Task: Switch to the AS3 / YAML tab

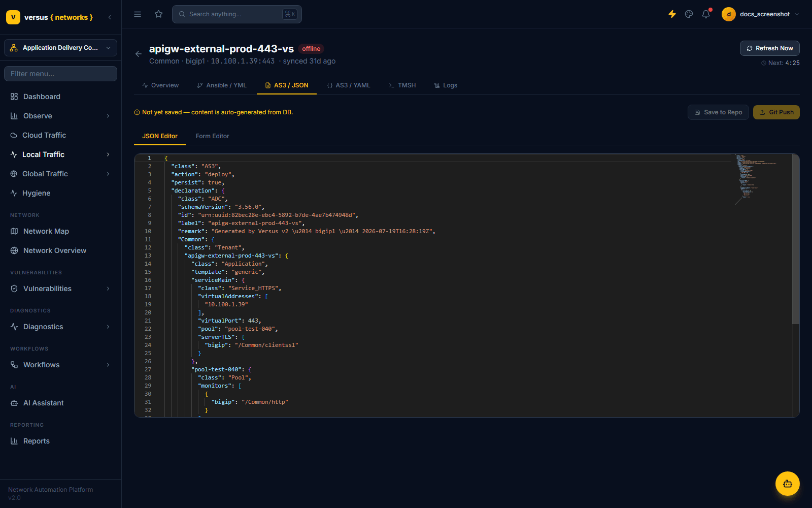Action: [x=349, y=85]
